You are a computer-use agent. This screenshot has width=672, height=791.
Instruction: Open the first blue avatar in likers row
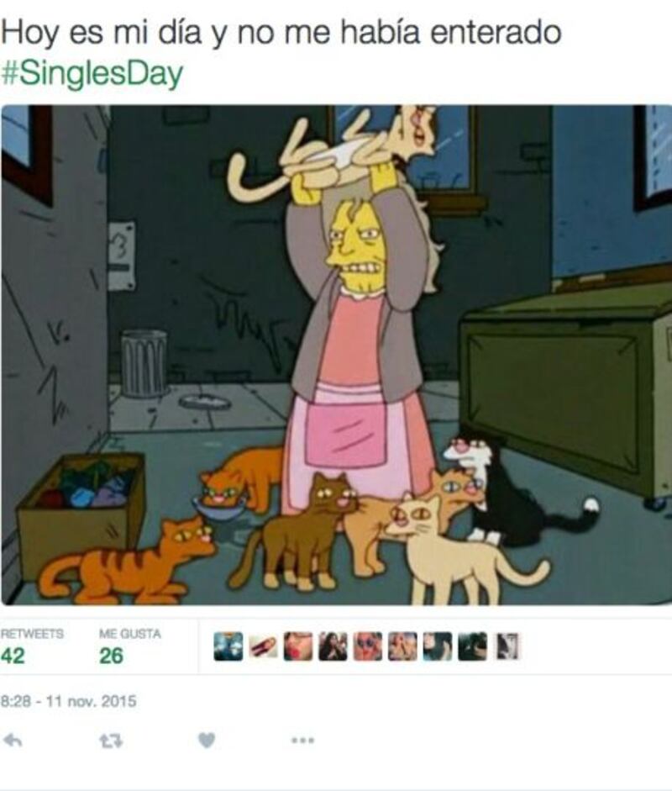228,646
